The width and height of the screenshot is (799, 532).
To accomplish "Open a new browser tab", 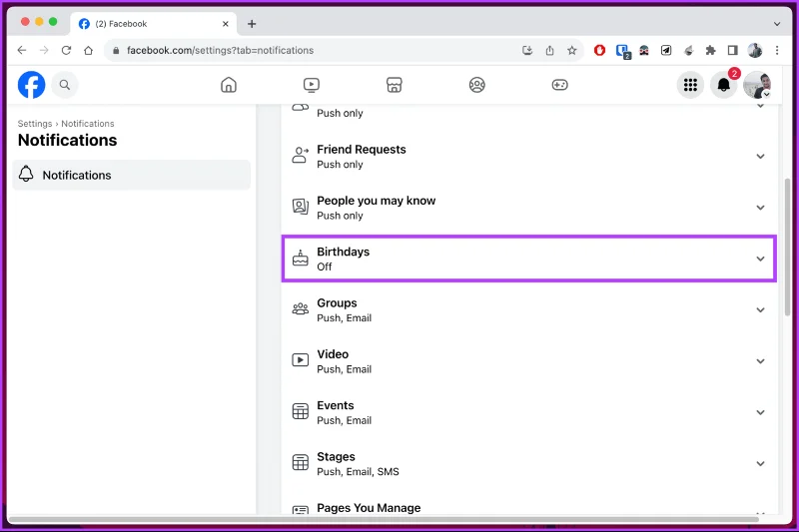I will [x=252, y=24].
